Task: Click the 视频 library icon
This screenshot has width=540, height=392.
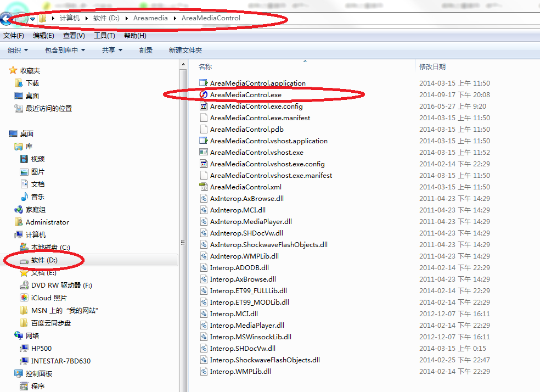Action: click(x=24, y=159)
